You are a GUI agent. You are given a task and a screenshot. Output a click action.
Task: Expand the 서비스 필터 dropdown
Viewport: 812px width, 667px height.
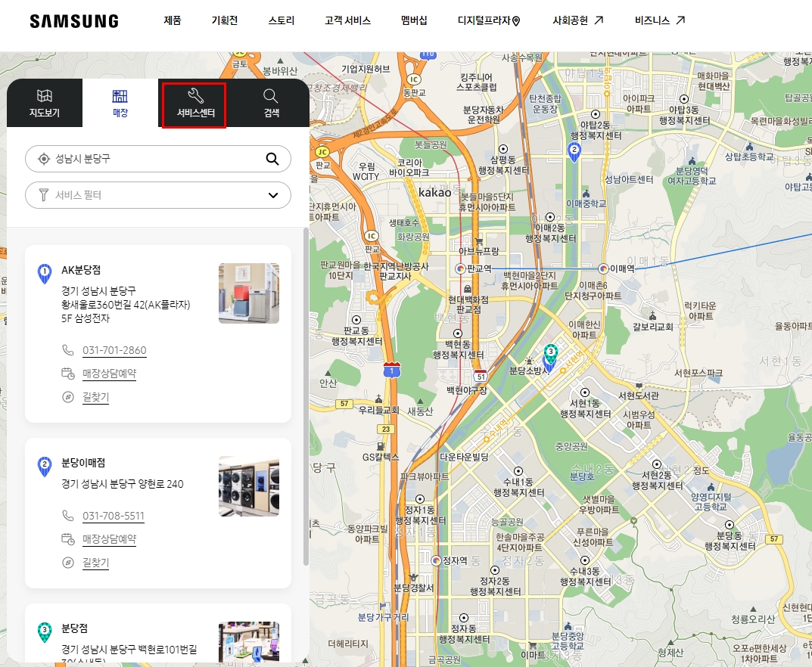tap(158, 195)
